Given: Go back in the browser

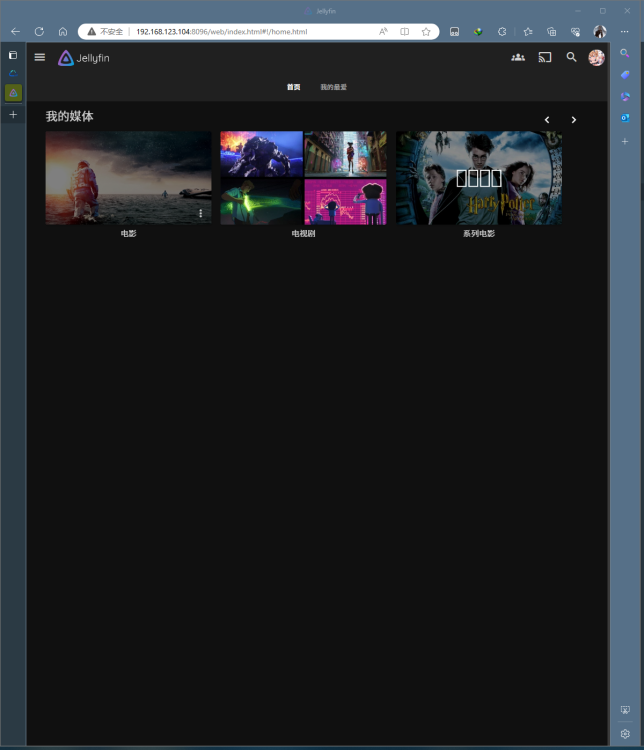Looking at the screenshot, I should click(15, 32).
